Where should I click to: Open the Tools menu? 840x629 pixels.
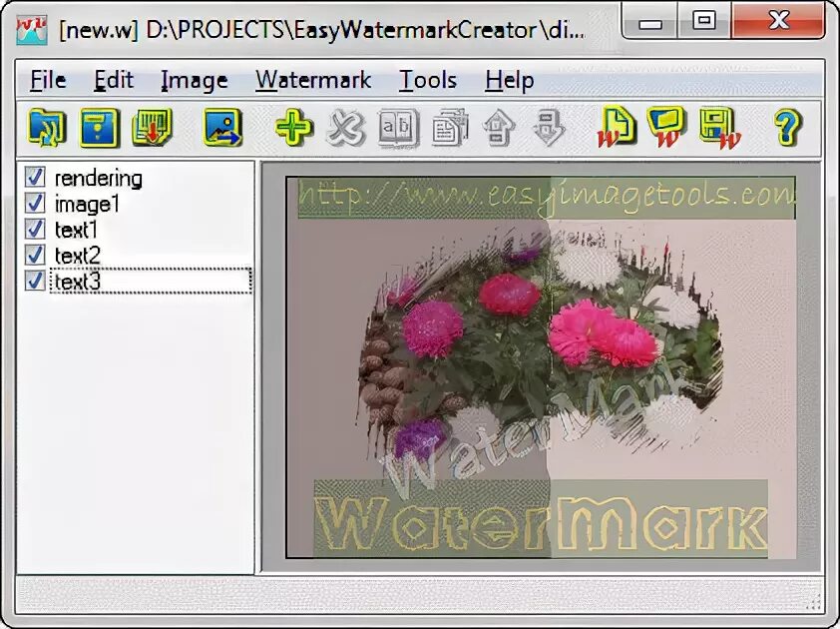coord(428,81)
